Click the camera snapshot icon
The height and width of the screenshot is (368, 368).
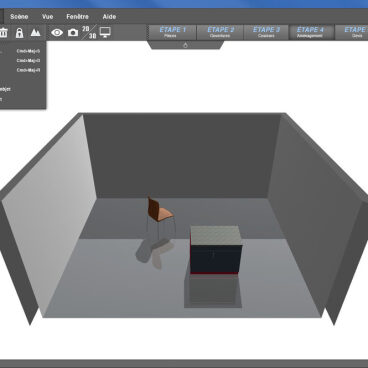73,33
